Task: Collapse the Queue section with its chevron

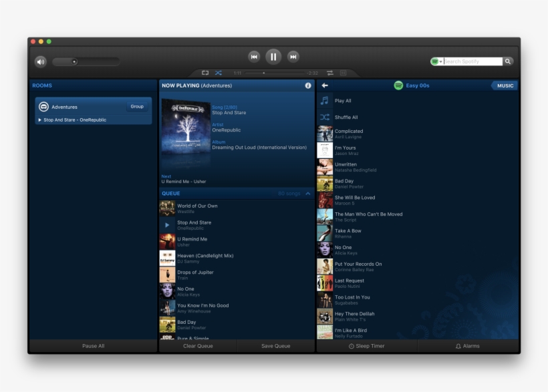Action: [307, 193]
